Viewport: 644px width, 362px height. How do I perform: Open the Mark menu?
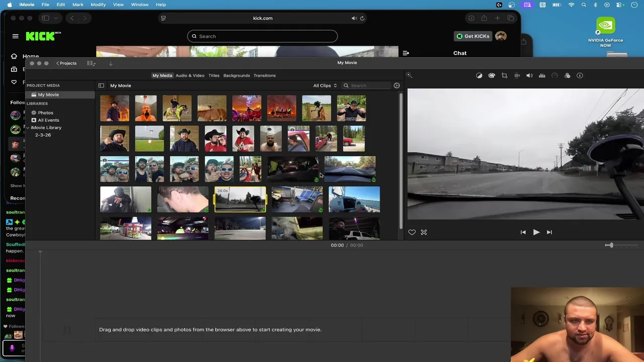[77, 5]
